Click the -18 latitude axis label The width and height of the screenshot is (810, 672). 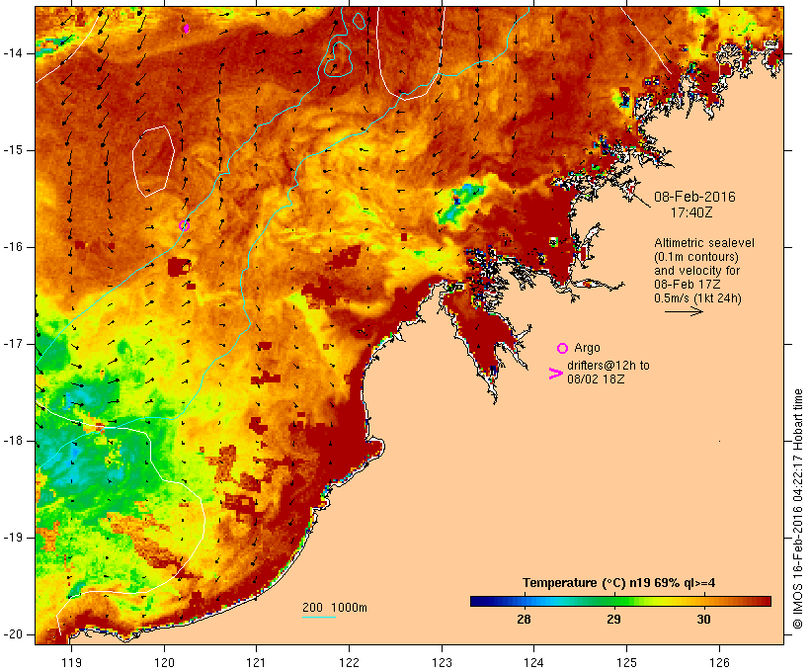click(13, 441)
